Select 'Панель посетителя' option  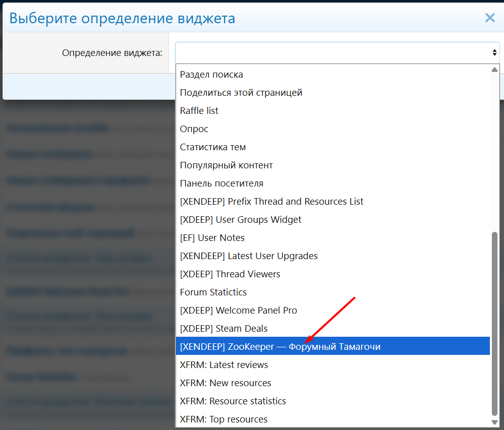pyautogui.click(x=221, y=183)
